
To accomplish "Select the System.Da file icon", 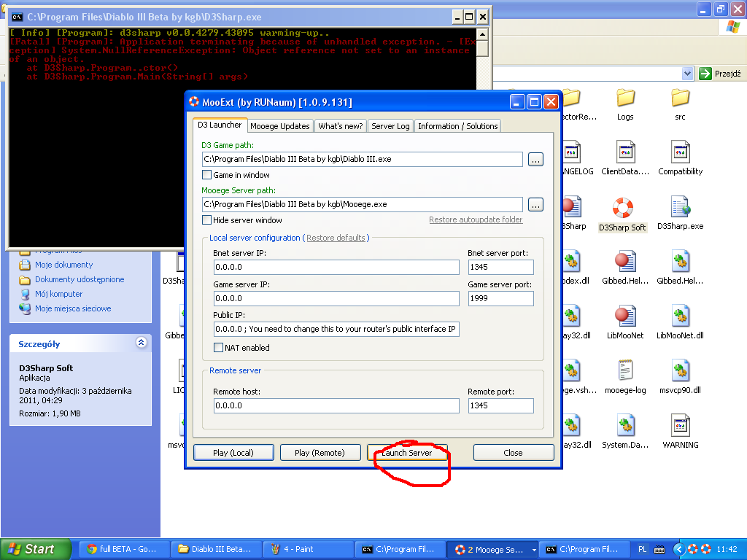I will (625, 425).
